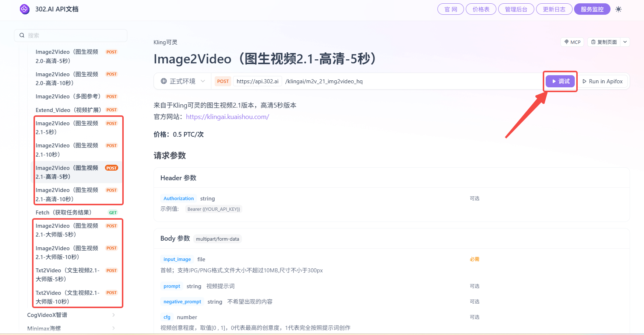Click the prompt parameter name
This screenshot has height=335, width=644.
(172, 286)
